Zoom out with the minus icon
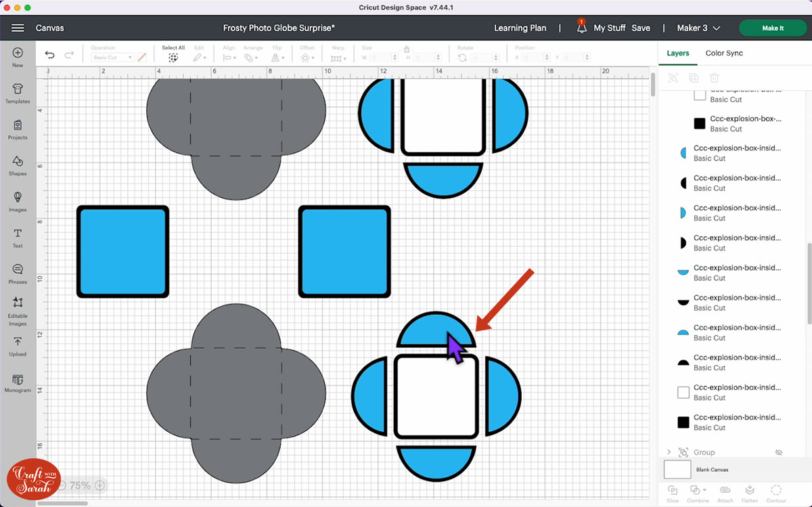Screen dimensions: 812x507 pos(62,485)
